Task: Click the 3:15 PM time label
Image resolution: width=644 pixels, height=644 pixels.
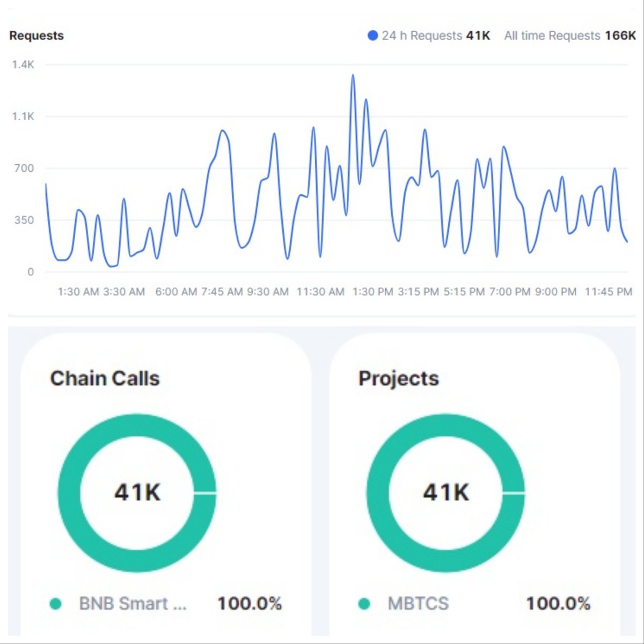Action: 418,291
